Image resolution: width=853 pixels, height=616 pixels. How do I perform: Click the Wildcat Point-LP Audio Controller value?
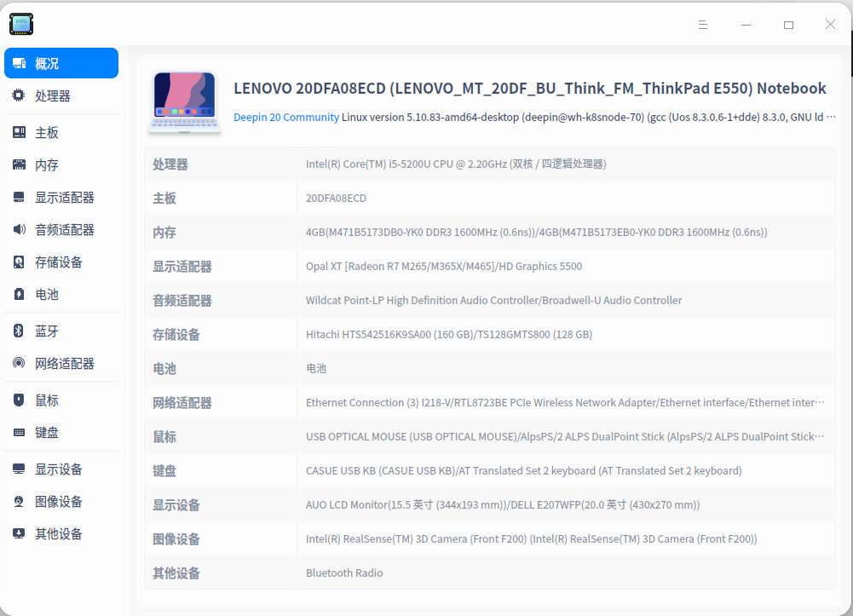(x=493, y=300)
